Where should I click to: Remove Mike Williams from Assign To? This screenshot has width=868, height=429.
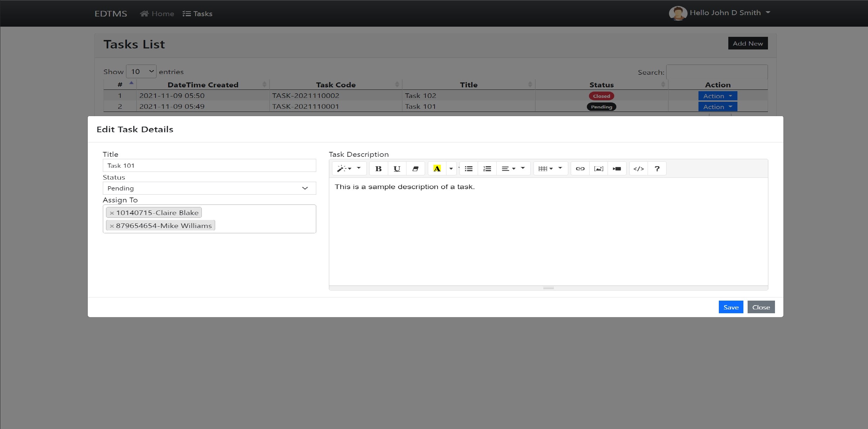pos(111,225)
